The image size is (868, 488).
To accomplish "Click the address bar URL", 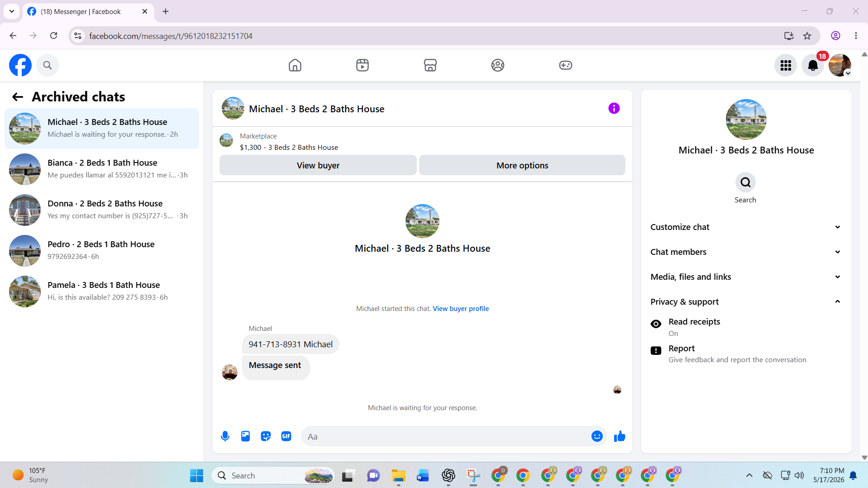I will (171, 36).
